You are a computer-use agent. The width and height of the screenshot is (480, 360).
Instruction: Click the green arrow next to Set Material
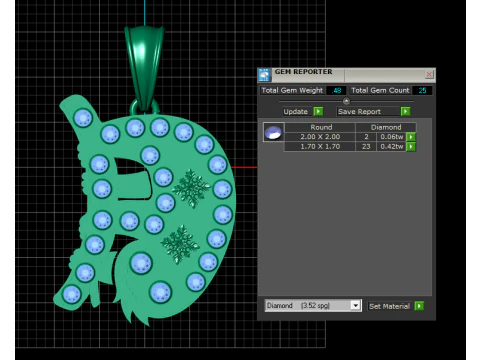click(x=419, y=306)
